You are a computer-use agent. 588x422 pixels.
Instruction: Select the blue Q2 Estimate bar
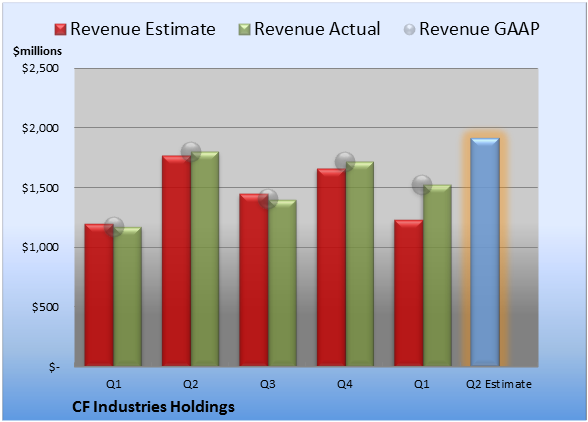point(485,252)
